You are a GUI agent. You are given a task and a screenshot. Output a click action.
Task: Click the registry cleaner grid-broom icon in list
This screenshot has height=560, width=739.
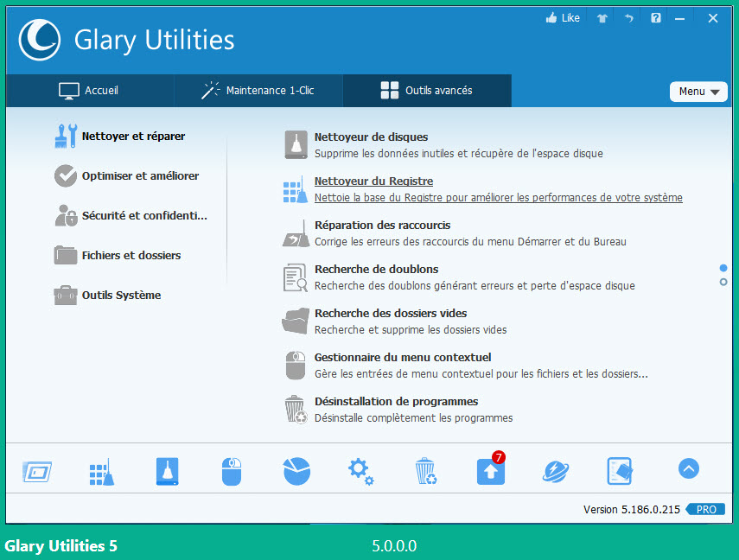pyautogui.click(x=296, y=191)
